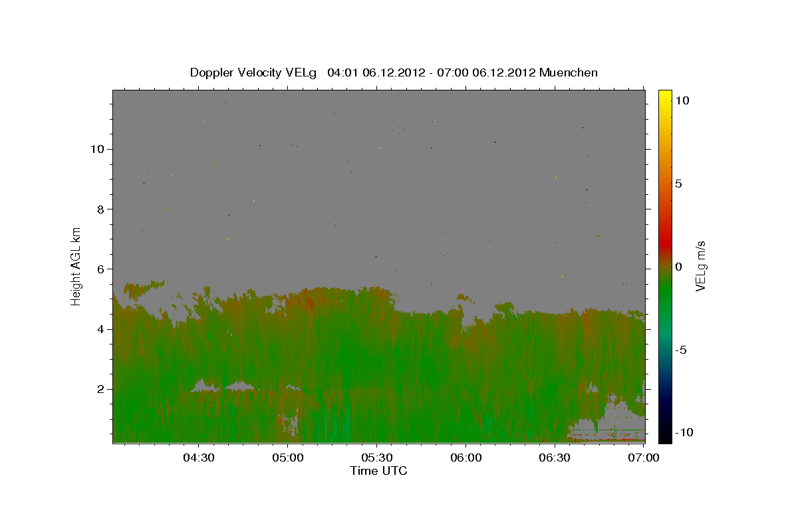798x532 pixels.
Task: Click the 'Muenchen' station name in title
Action: click(569, 72)
